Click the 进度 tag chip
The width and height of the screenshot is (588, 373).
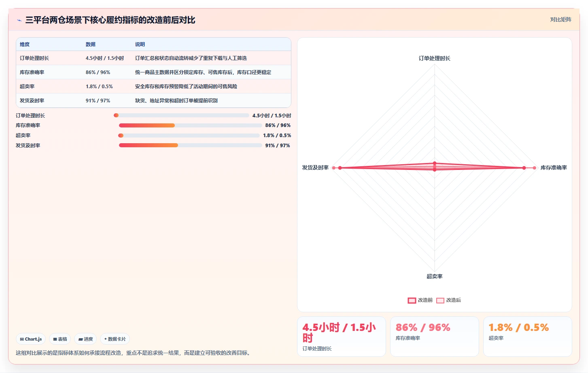(x=85, y=339)
